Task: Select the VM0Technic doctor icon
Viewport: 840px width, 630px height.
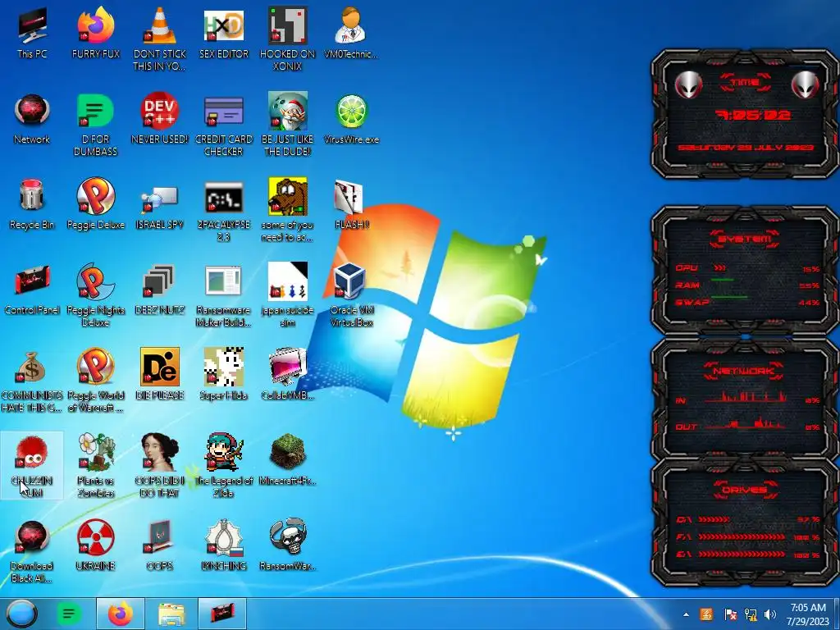Action: pyautogui.click(x=351, y=25)
